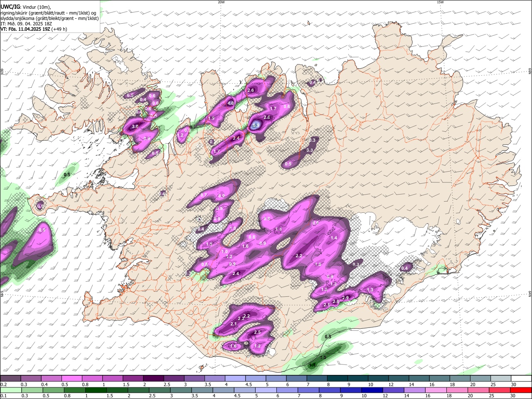Pick the bright red rain swatch labeled 30
532x399 pixels.
(x=521, y=390)
